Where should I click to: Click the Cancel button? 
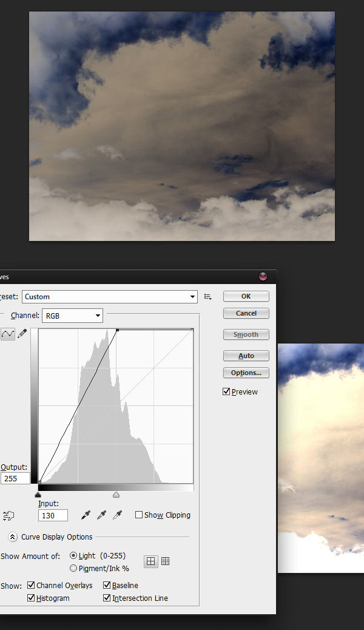pyautogui.click(x=246, y=313)
